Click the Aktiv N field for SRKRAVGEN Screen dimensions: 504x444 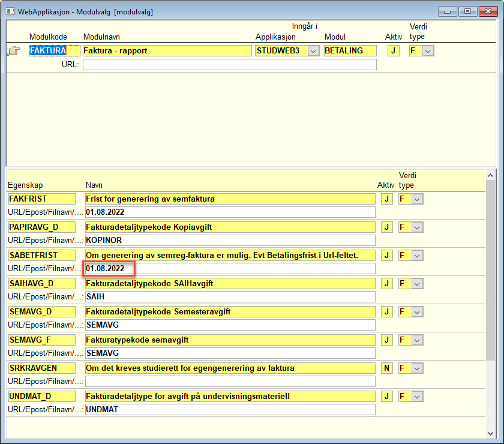point(386,368)
